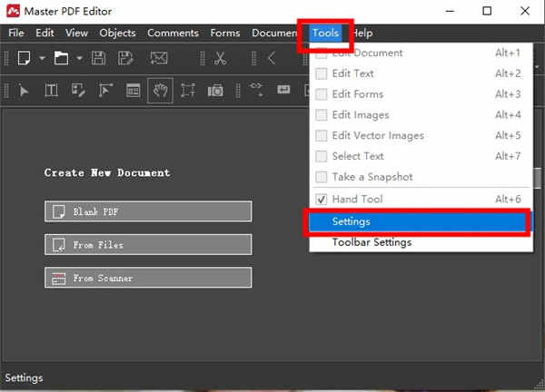The image size is (545, 392).
Task: Expand the dropdown arrow beside Open folder
Action: 80,58
